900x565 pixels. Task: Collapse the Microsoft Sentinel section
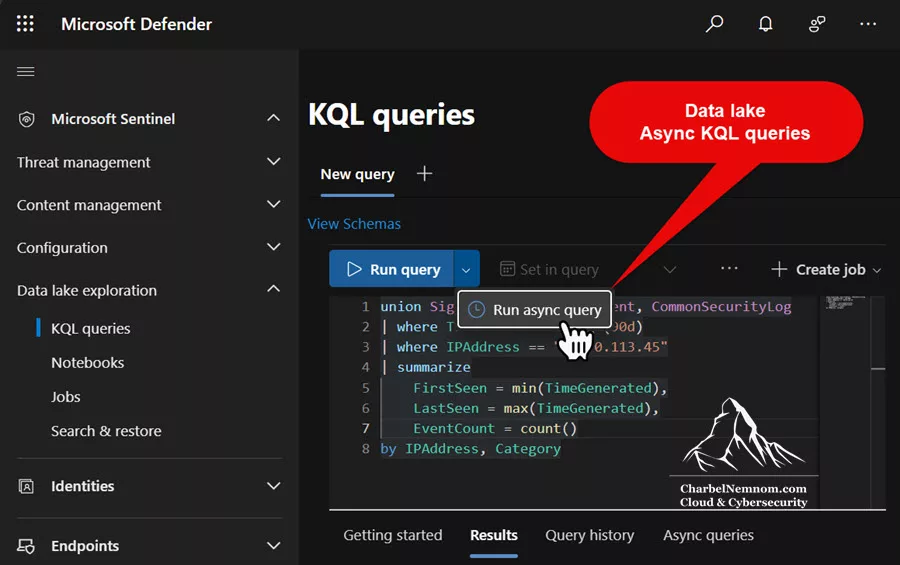point(274,118)
